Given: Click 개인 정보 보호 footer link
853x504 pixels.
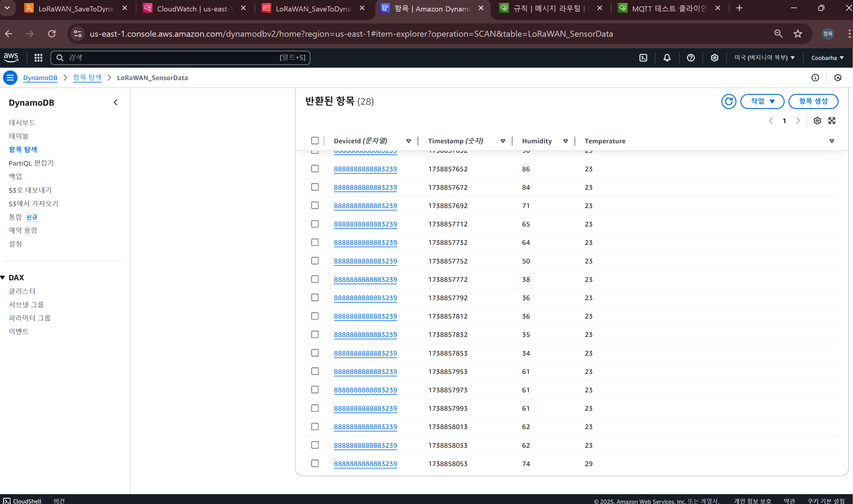Looking at the screenshot, I should coord(752,501).
